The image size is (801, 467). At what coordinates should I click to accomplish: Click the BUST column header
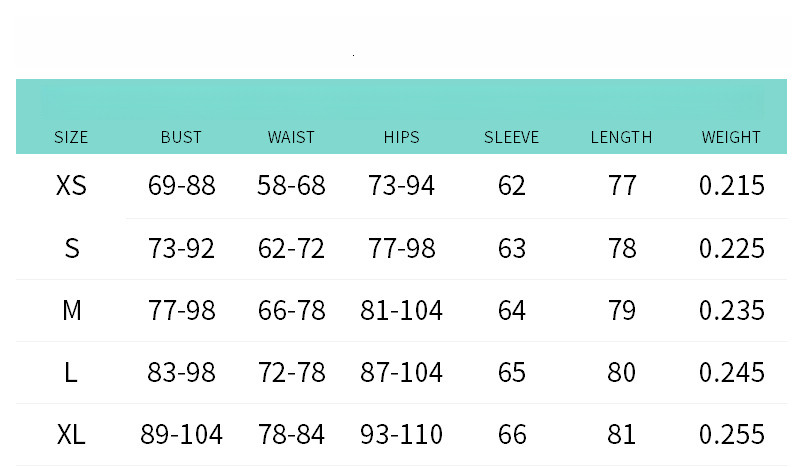coord(181,137)
